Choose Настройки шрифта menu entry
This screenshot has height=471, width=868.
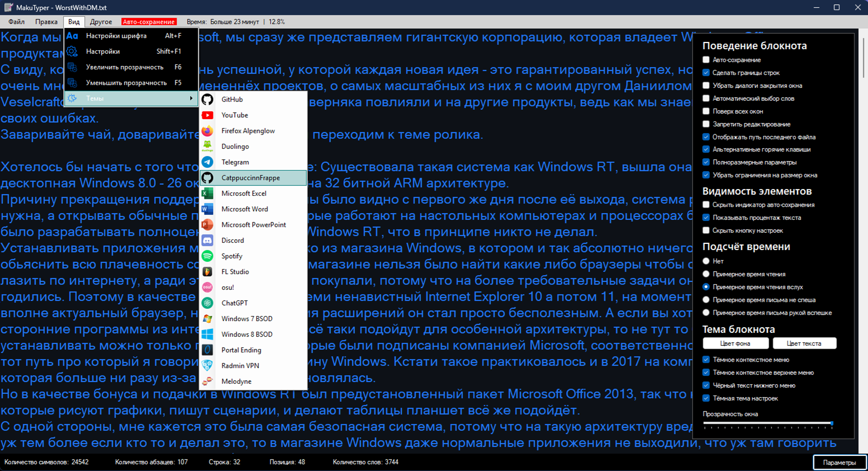[131, 36]
